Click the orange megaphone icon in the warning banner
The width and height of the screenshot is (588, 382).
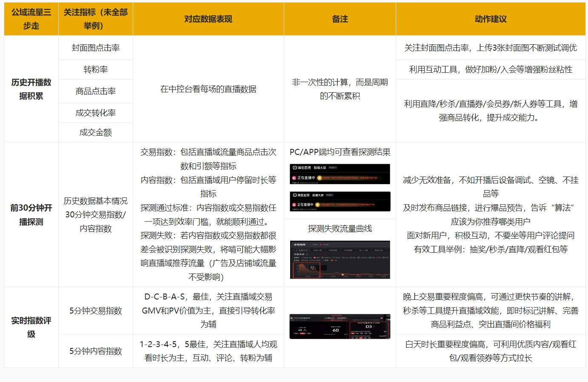[x=320, y=178]
